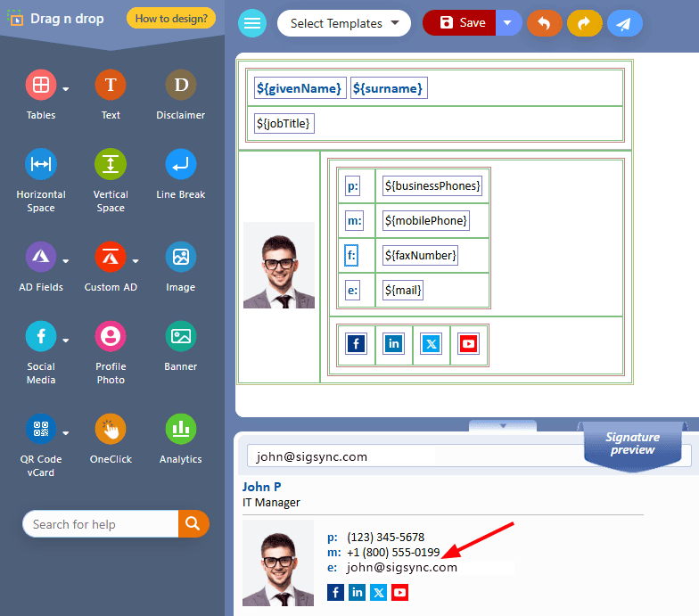Select the 'm:' label in editor
The height and width of the screenshot is (616, 699).
(x=355, y=221)
